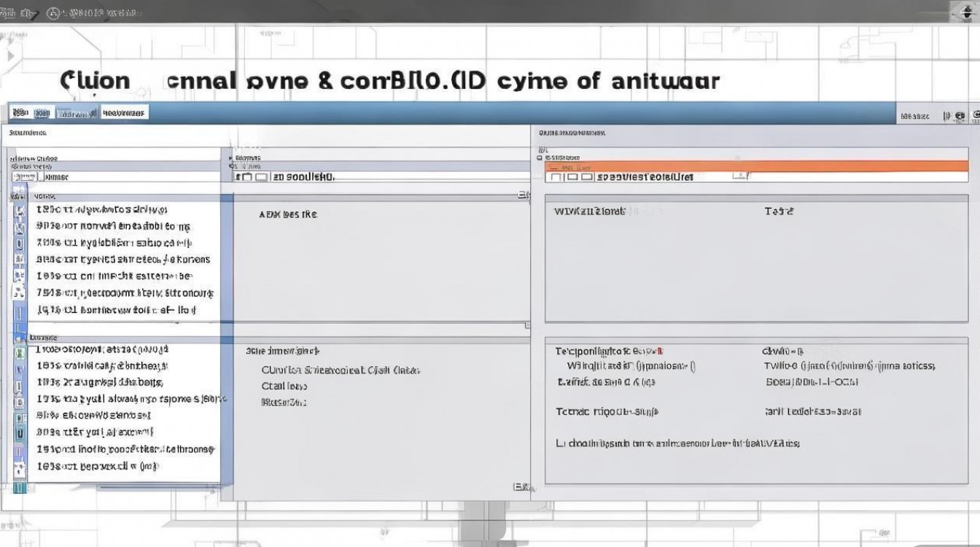Image resolution: width=980 pixels, height=547 pixels.
Task: Select the last row in the upper left list
Action: point(117,310)
